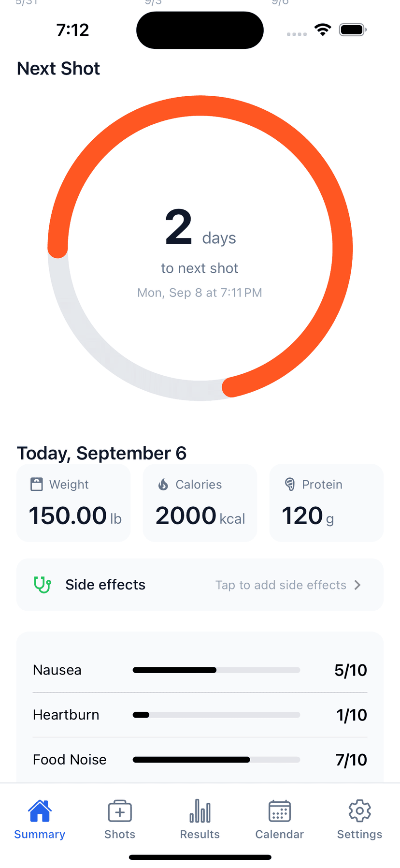Tap the Calories flame icon

tap(164, 484)
